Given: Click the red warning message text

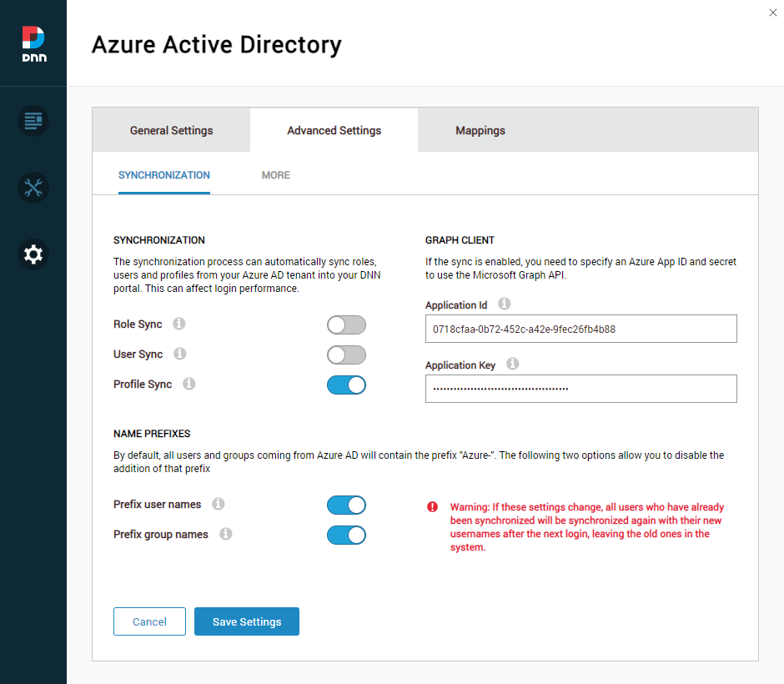Looking at the screenshot, I should [x=587, y=527].
